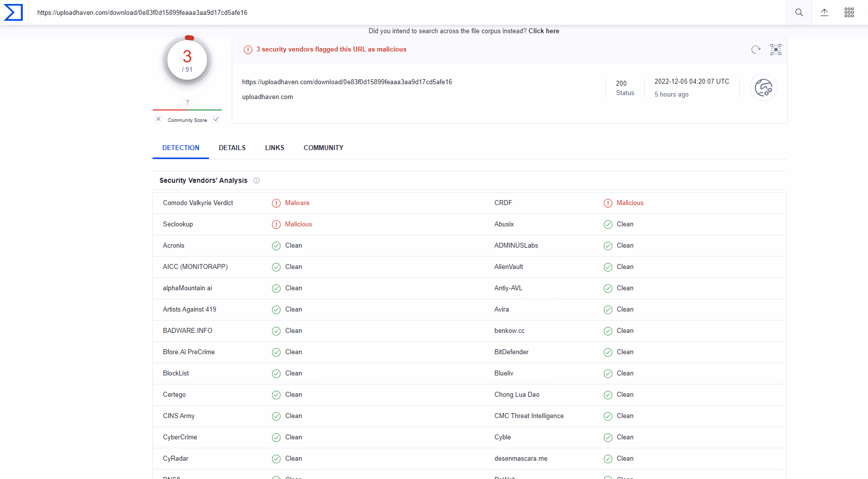Focus the URL search field at top
868x479 pixels.
(x=408, y=12)
